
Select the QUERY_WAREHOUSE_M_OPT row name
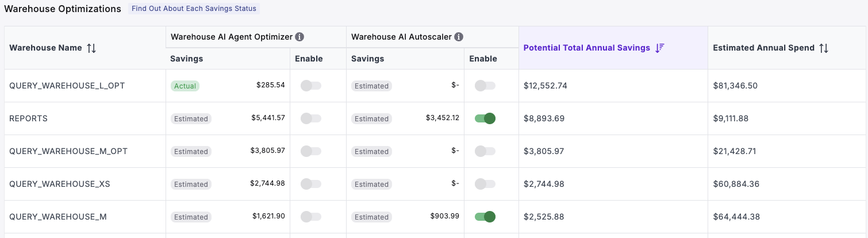(68, 151)
